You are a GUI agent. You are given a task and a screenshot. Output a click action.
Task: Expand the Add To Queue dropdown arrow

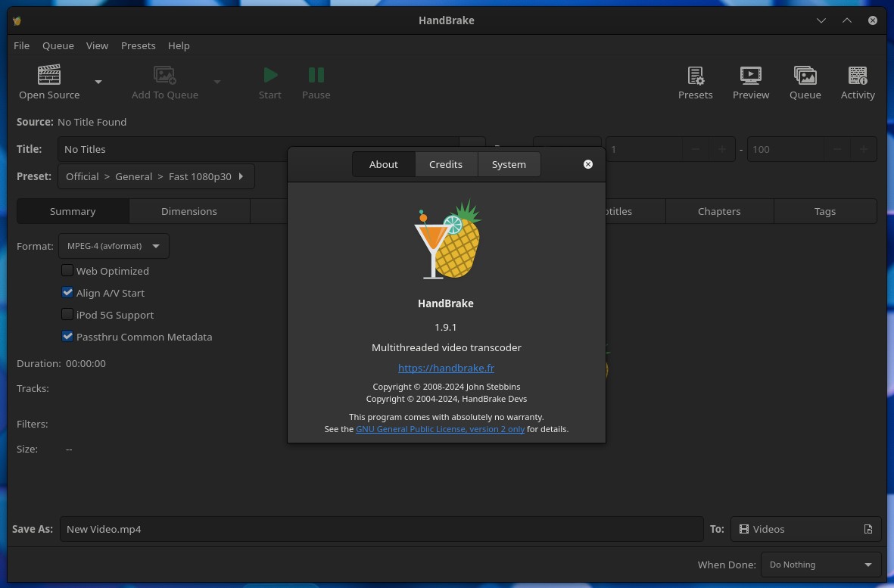point(216,82)
